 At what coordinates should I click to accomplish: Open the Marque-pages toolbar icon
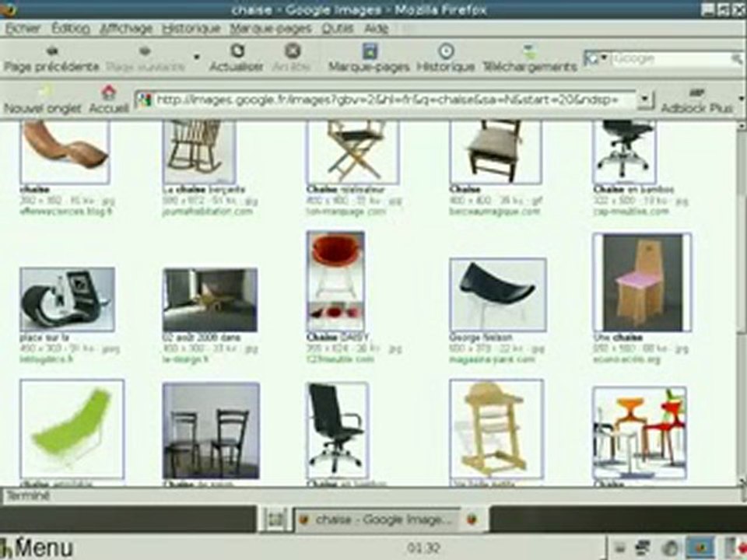369,51
